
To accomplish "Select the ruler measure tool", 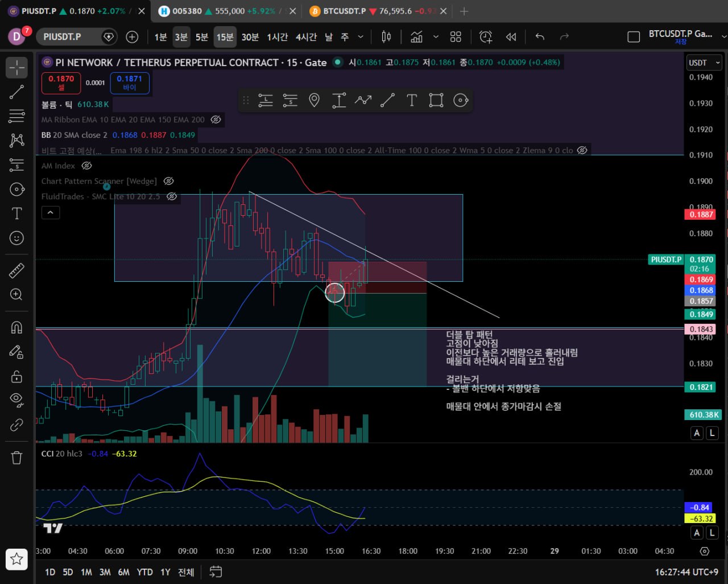I will click(x=16, y=270).
